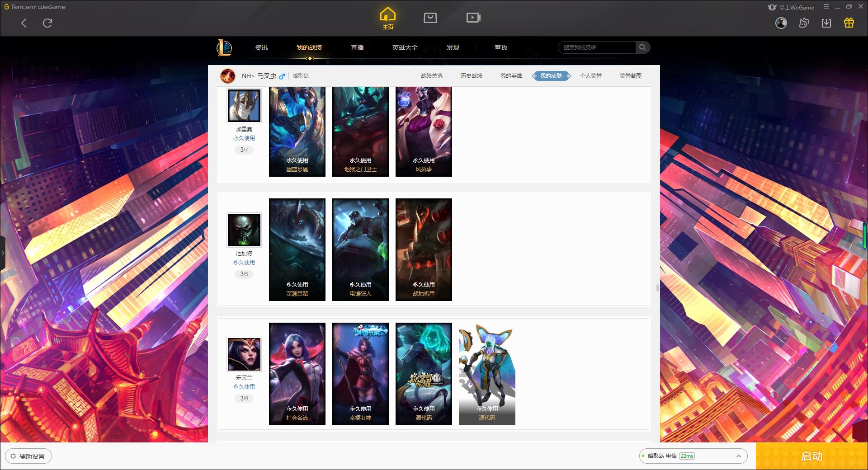Open the 战地机甲 skin card
Viewport: 868px width, 470px height.
pyautogui.click(x=424, y=249)
